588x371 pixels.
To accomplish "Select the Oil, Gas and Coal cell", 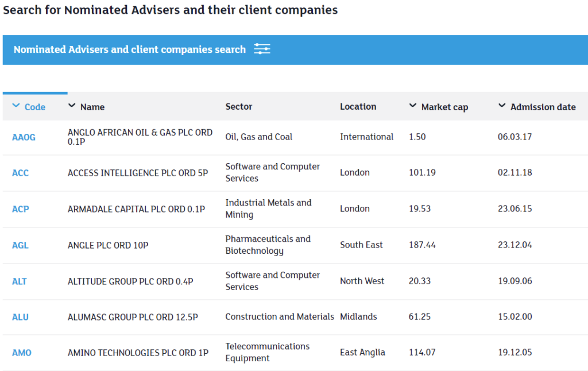I will [258, 137].
